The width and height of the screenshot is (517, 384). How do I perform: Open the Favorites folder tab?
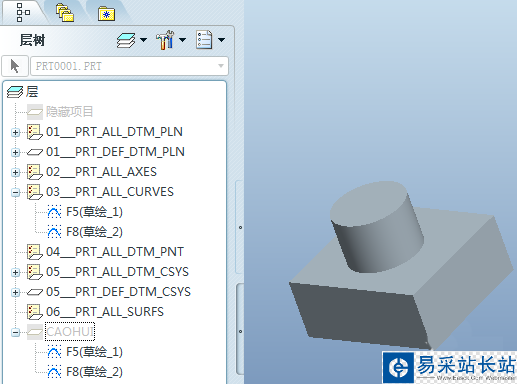pos(107,14)
